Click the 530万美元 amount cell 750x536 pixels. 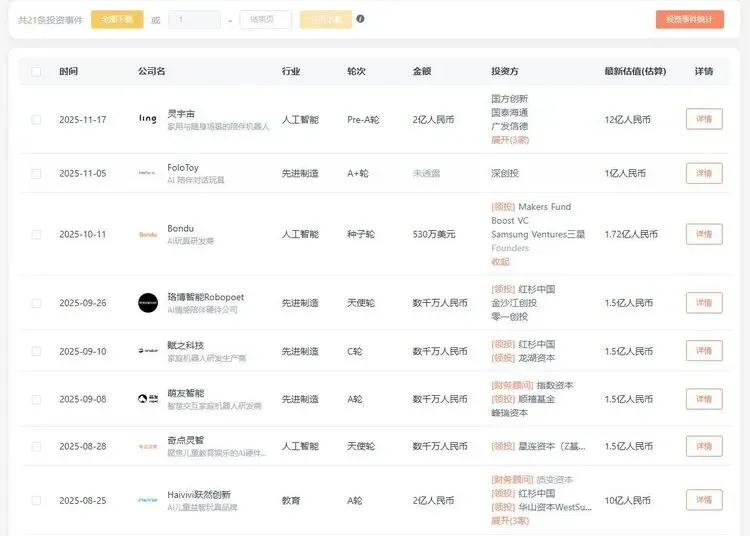[434, 234]
